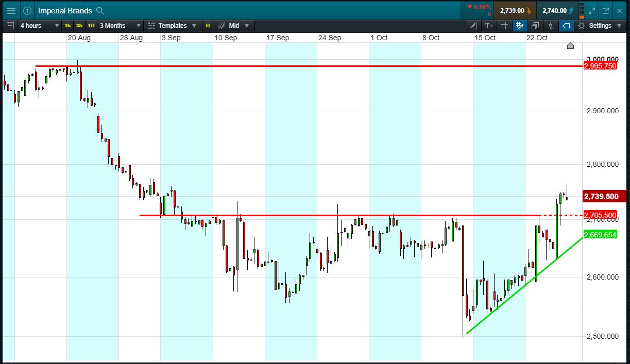Toggle the crosshair drawing mode icon
Image resolution: width=630 pixels, height=364 pixels.
(x=519, y=25)
